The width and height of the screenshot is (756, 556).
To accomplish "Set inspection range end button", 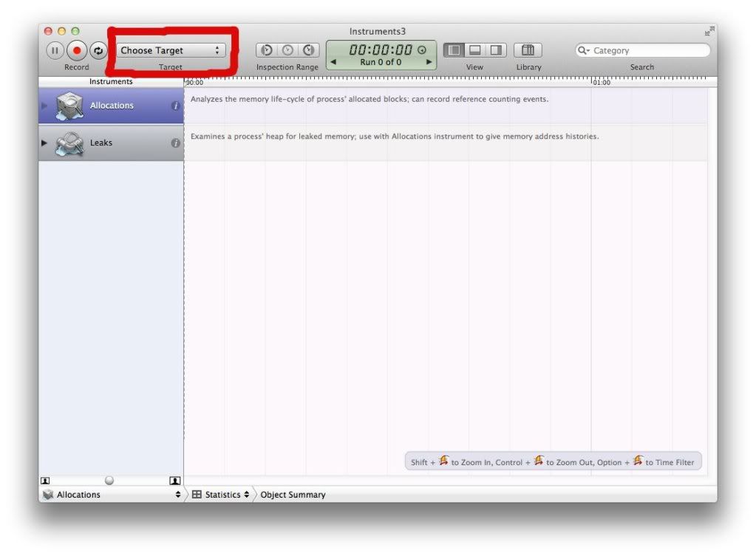I will [x=309, y=50].
